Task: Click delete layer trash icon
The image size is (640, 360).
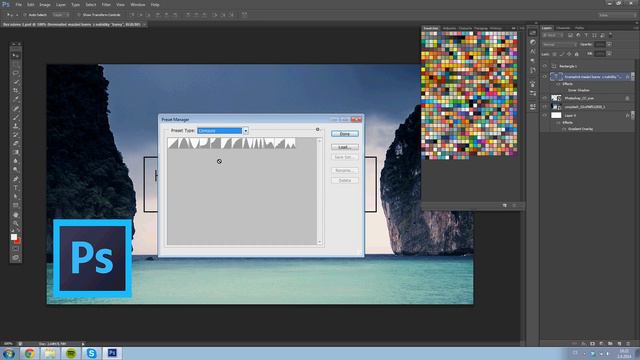Action: pos(628,344)
